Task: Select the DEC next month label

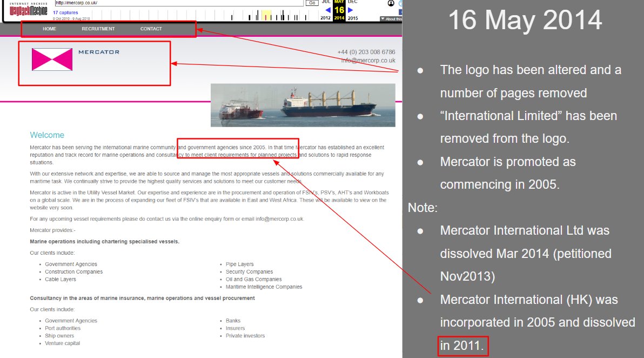Action: [352, 2]
